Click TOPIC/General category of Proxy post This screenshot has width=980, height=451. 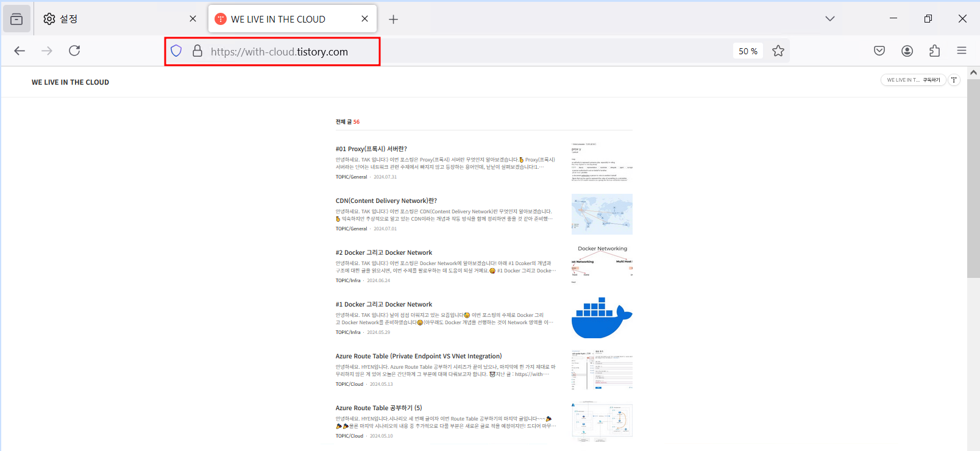tap(351, 177)
